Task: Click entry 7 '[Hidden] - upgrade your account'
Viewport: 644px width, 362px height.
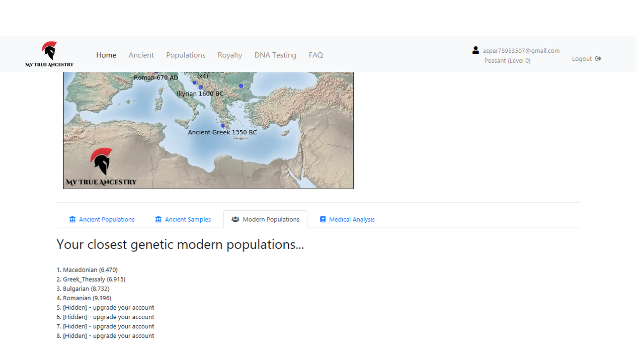Action: 105,326
